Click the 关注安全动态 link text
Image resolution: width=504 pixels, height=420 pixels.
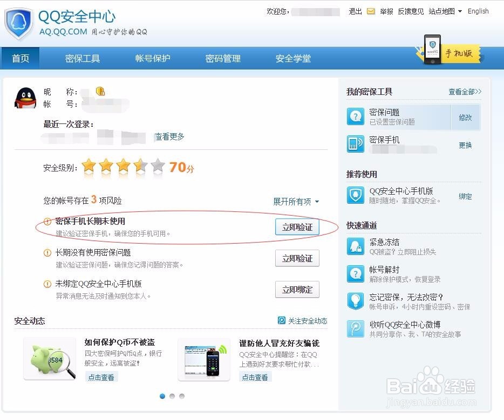(x=307, y=321)
